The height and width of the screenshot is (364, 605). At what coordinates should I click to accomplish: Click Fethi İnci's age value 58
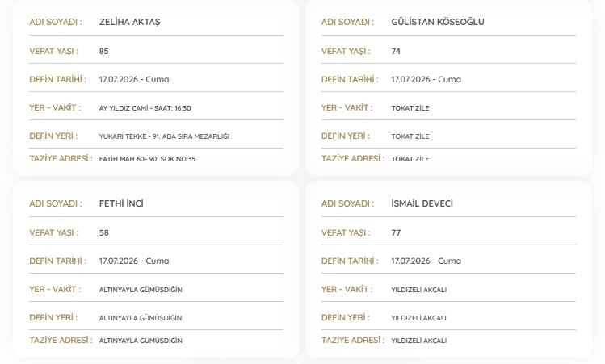[103, 233]
